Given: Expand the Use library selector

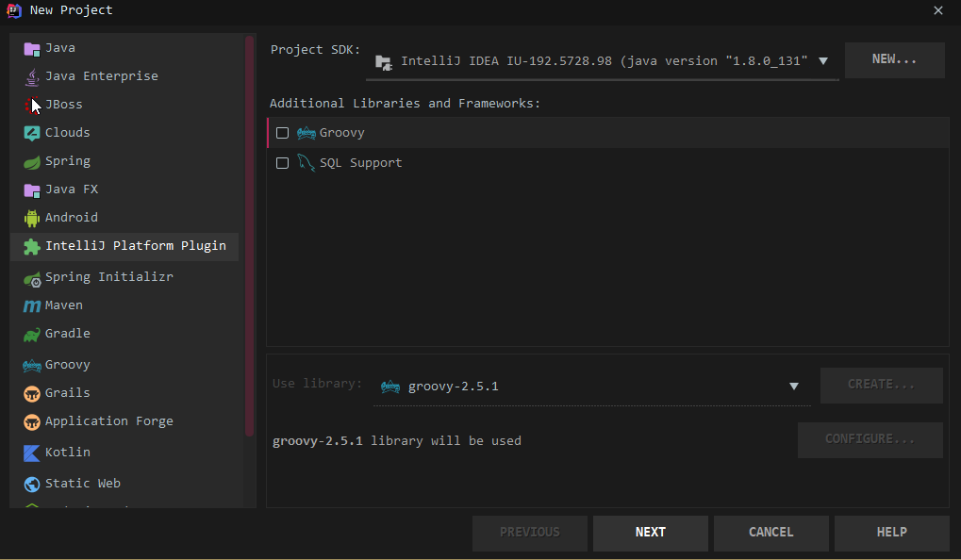Looking at the screenshot, I should tap(794, 385).
